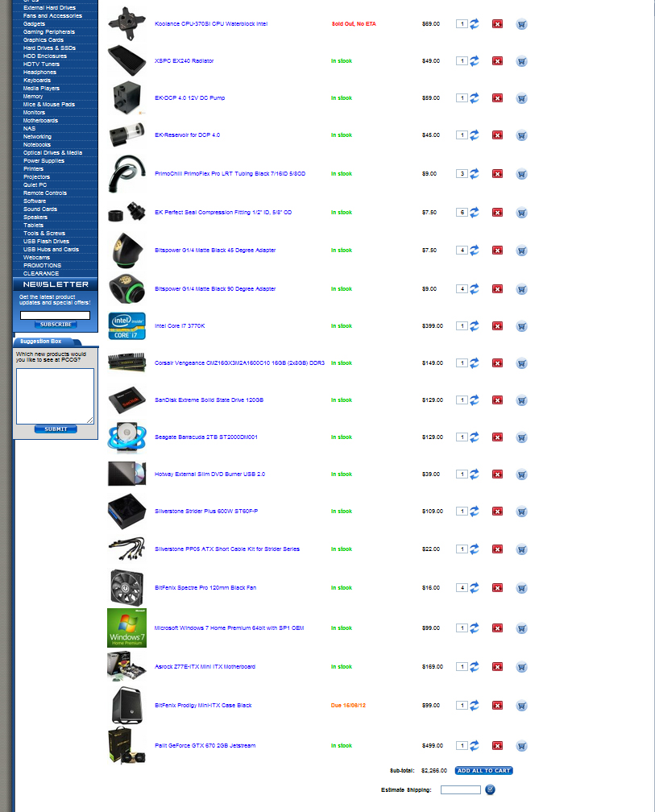Open Tools & Screws category
This screenshot has width=655, height=812.
[x=44, y=234]
